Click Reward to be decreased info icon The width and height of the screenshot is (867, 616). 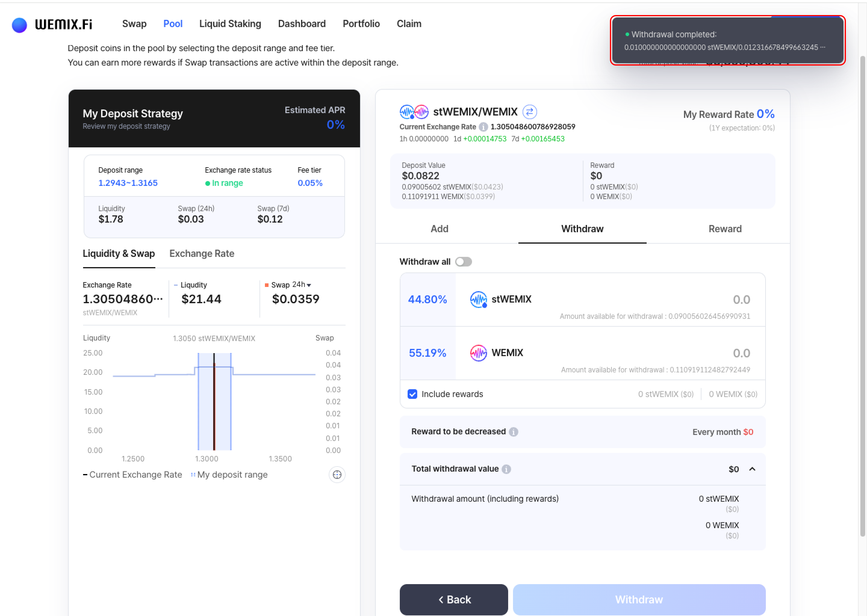coord(513,432)
